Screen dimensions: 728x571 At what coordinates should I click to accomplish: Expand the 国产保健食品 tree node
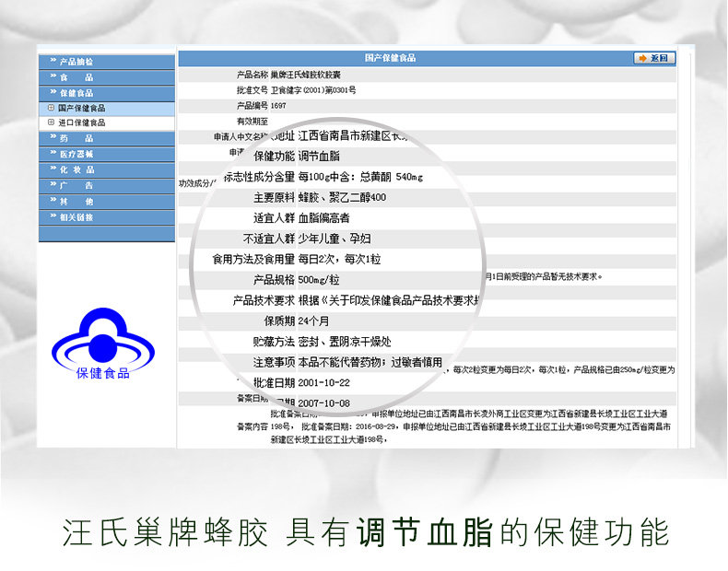(51, 108)
